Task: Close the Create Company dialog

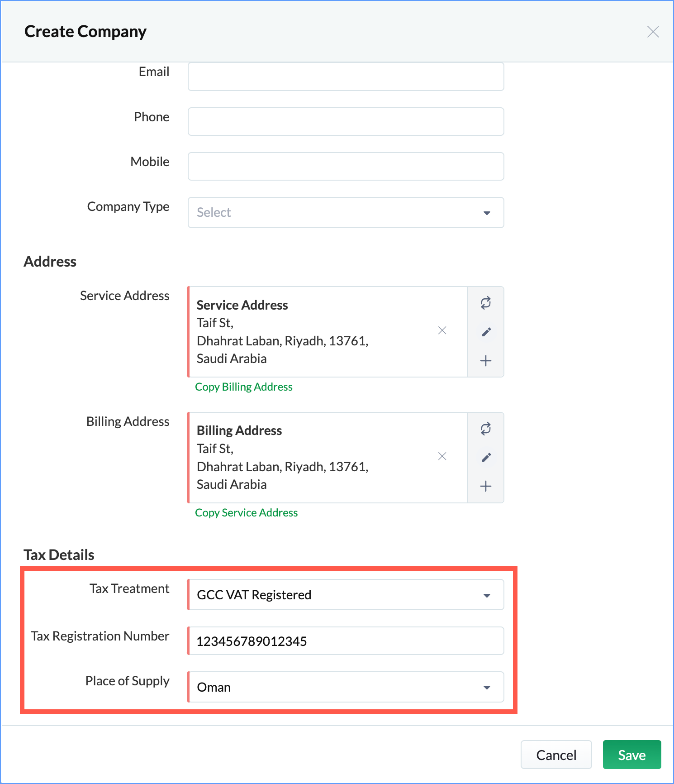Action: [653, 32]
